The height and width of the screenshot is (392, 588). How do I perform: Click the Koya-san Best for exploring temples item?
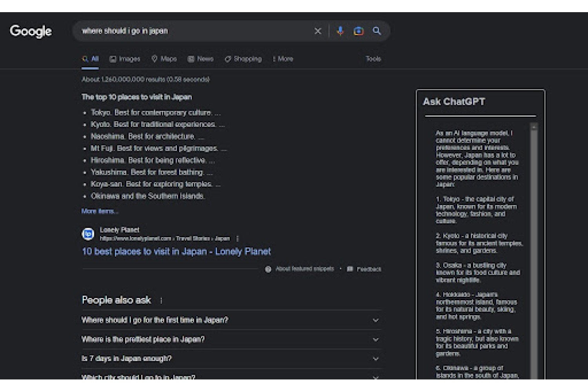click(156, 184)
